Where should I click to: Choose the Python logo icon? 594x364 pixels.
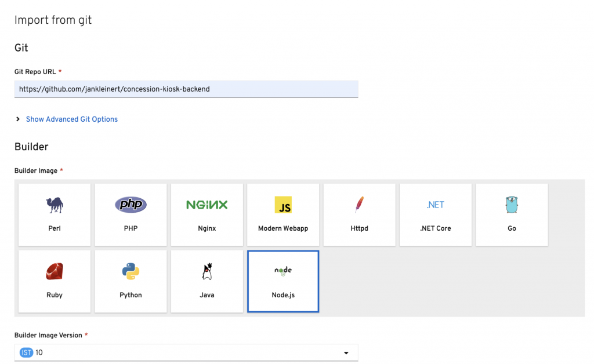(131, 271)
